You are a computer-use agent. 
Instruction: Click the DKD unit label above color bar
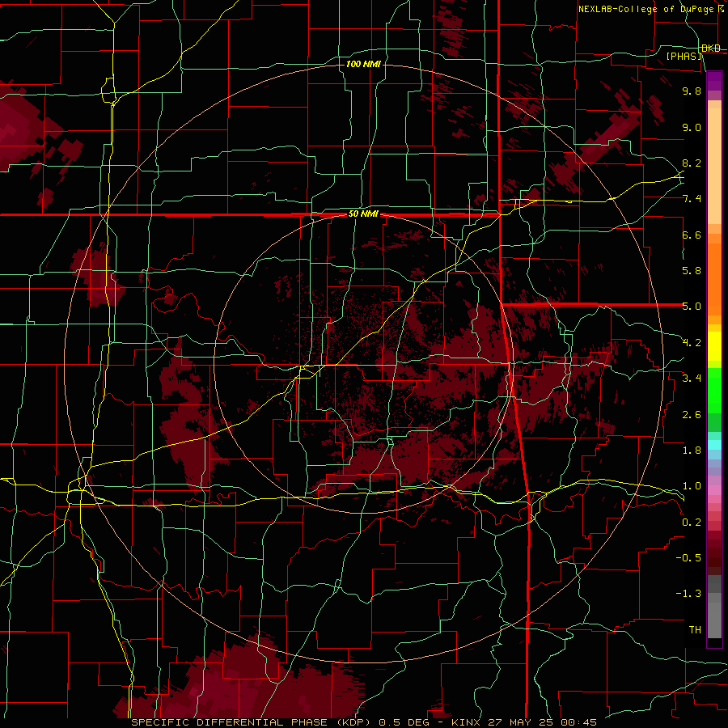[x=711, y=49]
